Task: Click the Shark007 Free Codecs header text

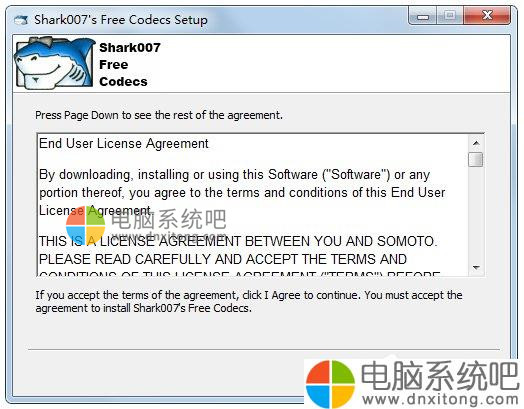Action: coord(130,64)
